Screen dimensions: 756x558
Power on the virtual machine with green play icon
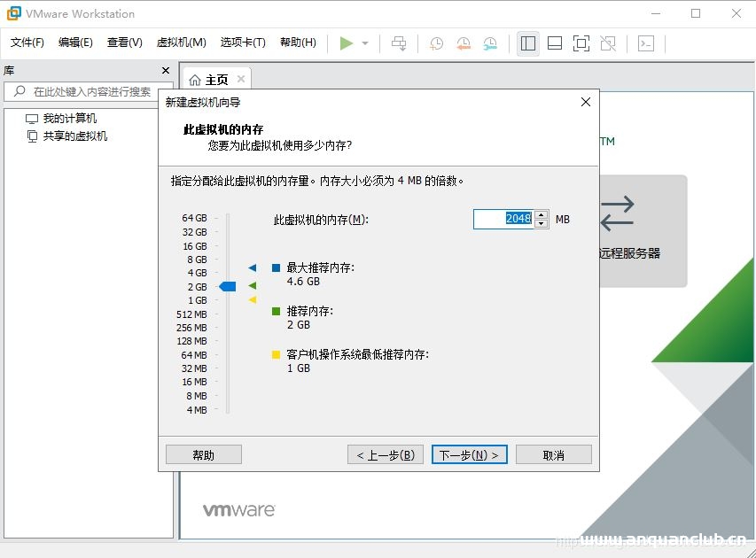click(347, 43)
